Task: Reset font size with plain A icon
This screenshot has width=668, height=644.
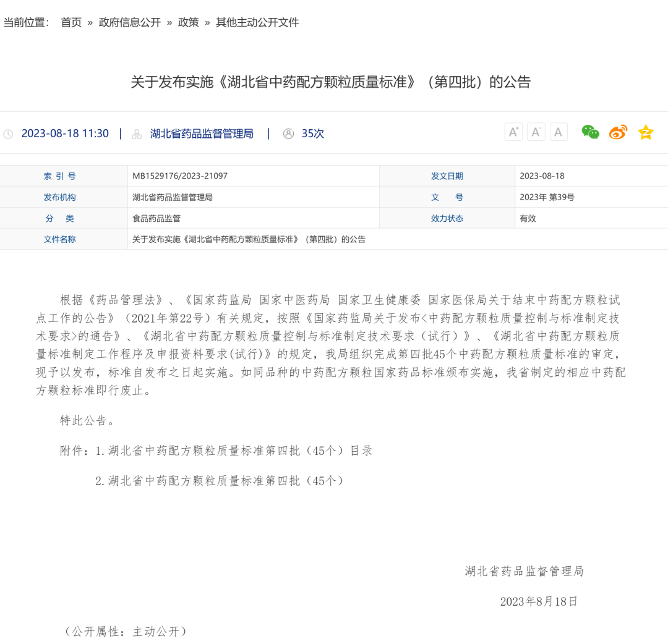Action: (x=558, y=132)
